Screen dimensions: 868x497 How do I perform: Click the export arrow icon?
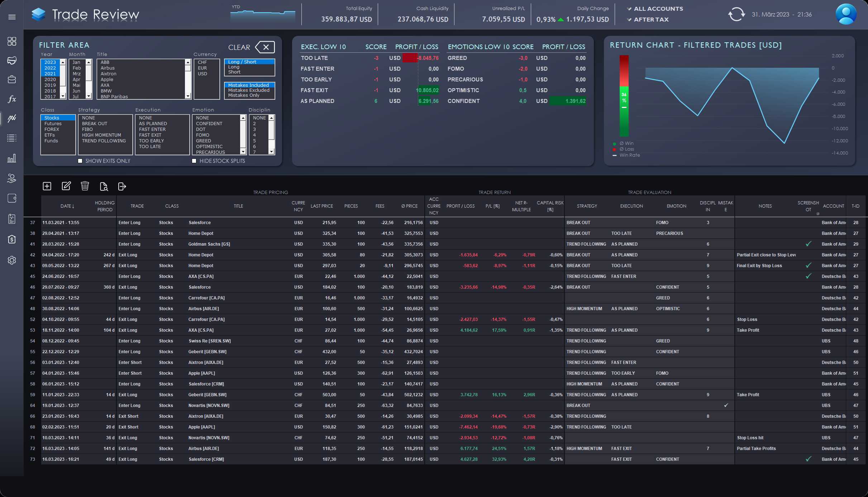tap(122, 186)
